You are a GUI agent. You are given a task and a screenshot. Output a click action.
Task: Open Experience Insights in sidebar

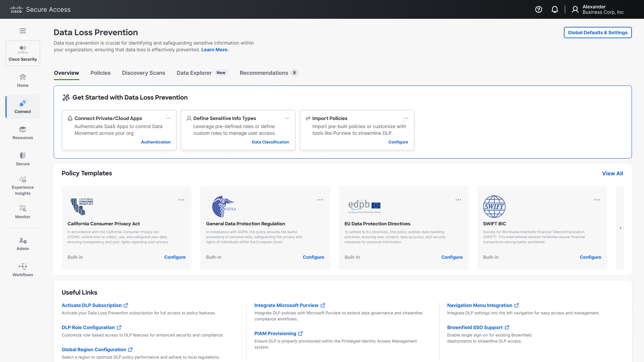tap(23, 185)
